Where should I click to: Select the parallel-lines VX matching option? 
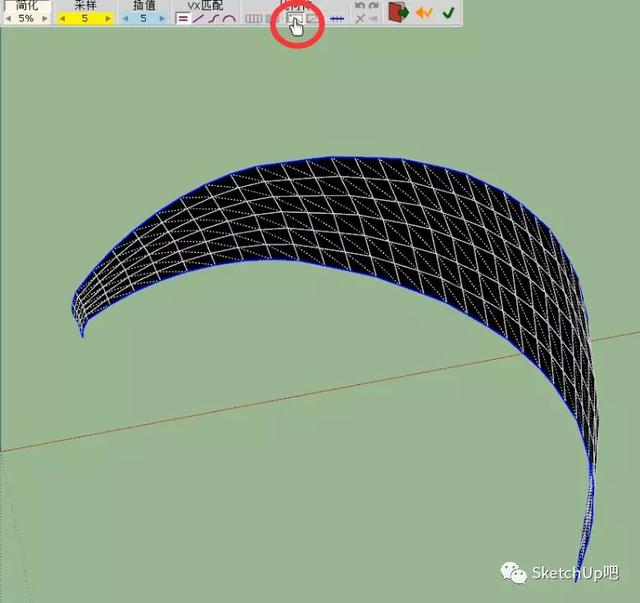coord(183,18)
